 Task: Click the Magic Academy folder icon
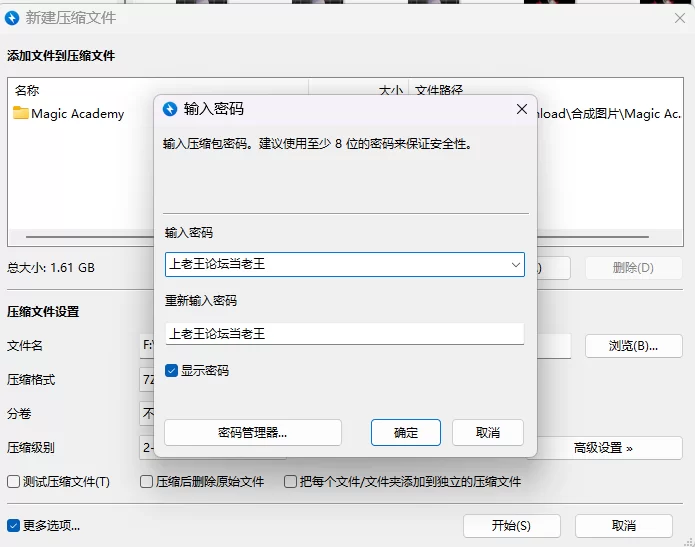(x=20, y=113)
